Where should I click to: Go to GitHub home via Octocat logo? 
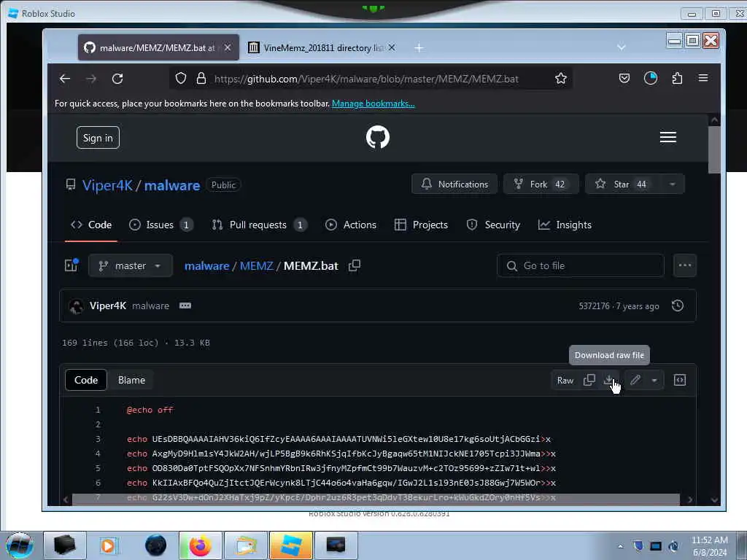[378, 137]
